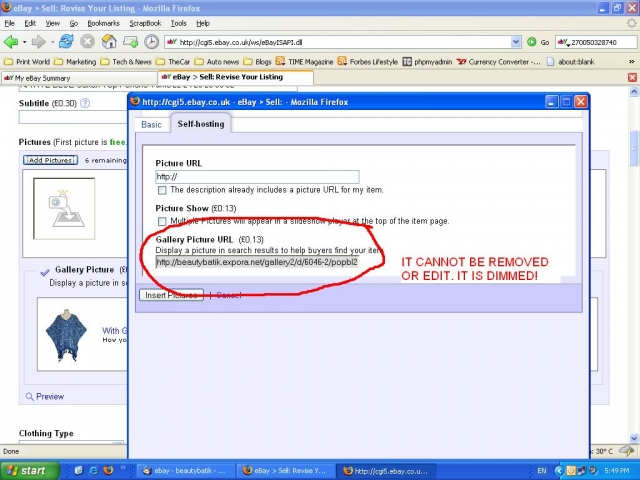The height and width of the screenshot is (480, 640).
Task: Expand the Back button history dropdown arrow
Action: pos(26,42)
